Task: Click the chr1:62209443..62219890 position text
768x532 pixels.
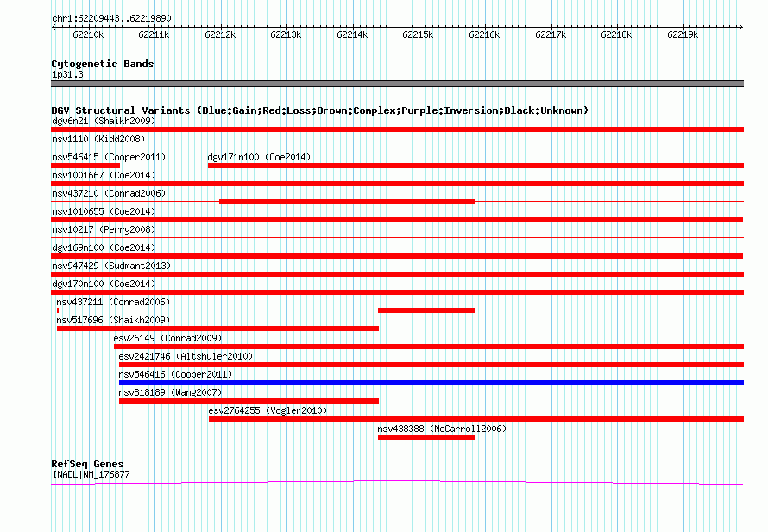Action: point(111,18)
